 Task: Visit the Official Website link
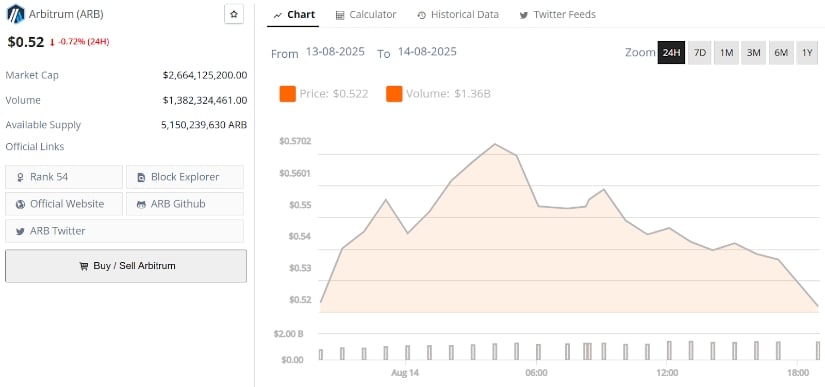click(x=64, y=204)
